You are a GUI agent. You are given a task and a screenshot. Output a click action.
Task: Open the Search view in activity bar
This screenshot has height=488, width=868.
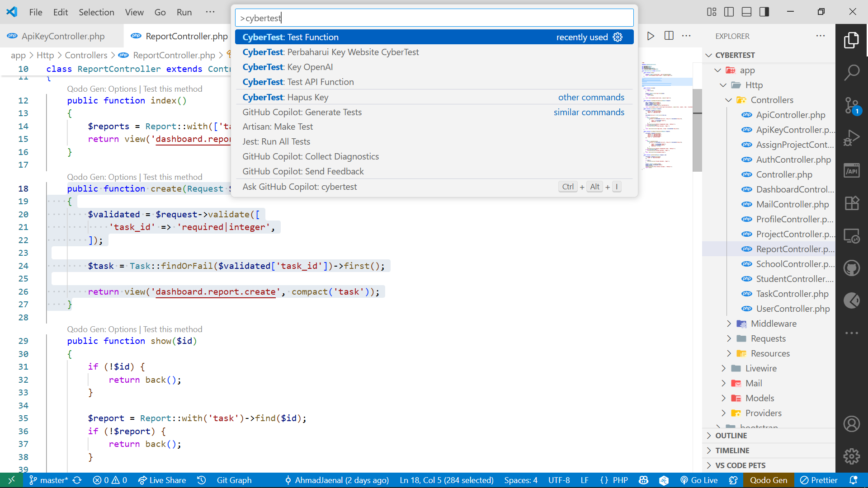coord(851,72)
